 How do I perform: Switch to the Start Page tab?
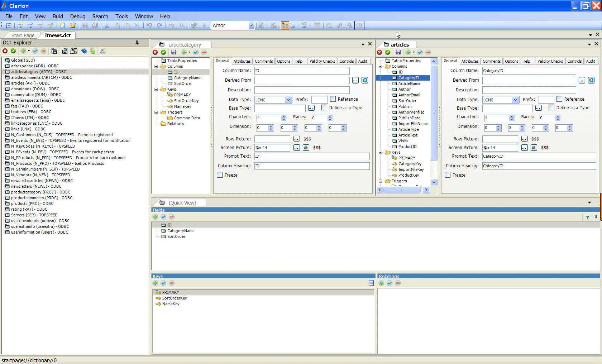click(x=23, y=35)
